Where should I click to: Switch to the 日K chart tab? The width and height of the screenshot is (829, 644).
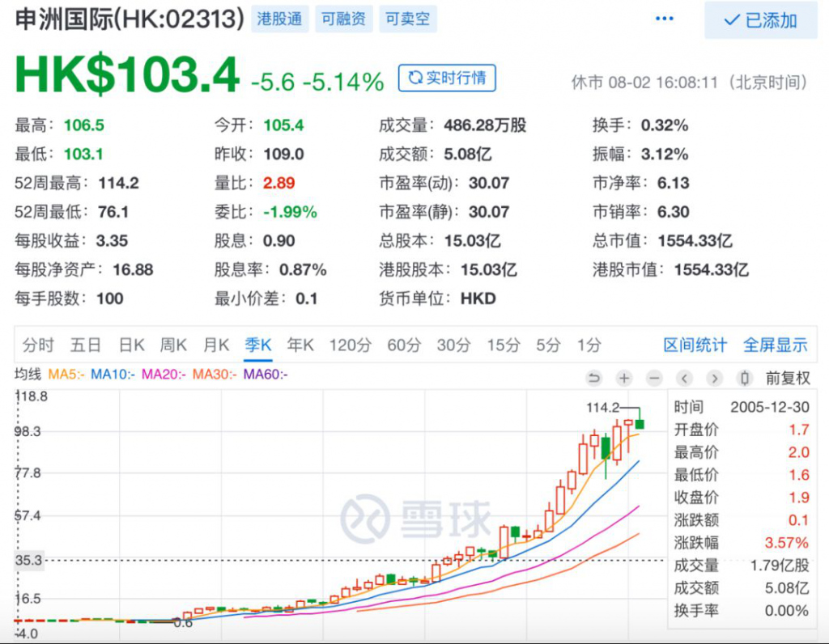tap(131, 345)
